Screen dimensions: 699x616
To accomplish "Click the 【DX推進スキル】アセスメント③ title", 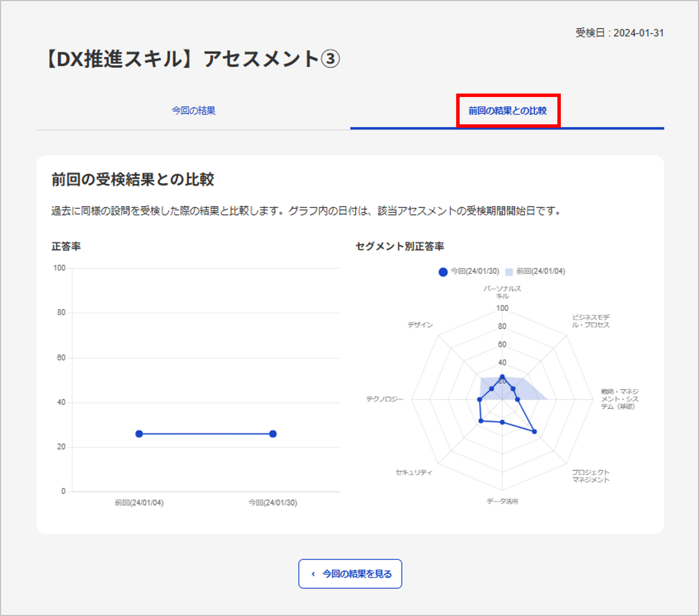I will (192, 59).
